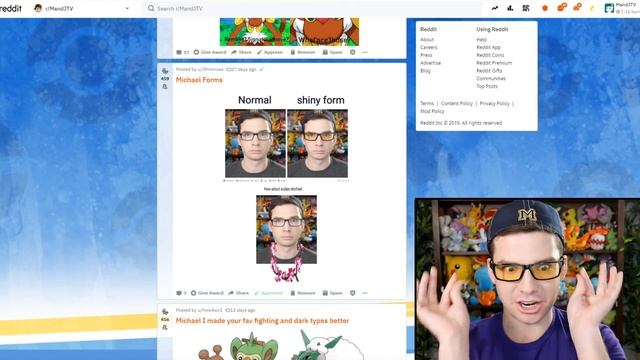This screenshot has width=640, height=360.
Task: Open more options on the top post
Action: [365, 52]
